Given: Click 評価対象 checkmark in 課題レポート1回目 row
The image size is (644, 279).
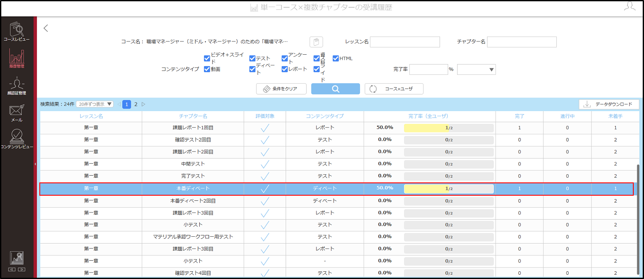Looking at the screenshot, I should [x=265, y=128].
